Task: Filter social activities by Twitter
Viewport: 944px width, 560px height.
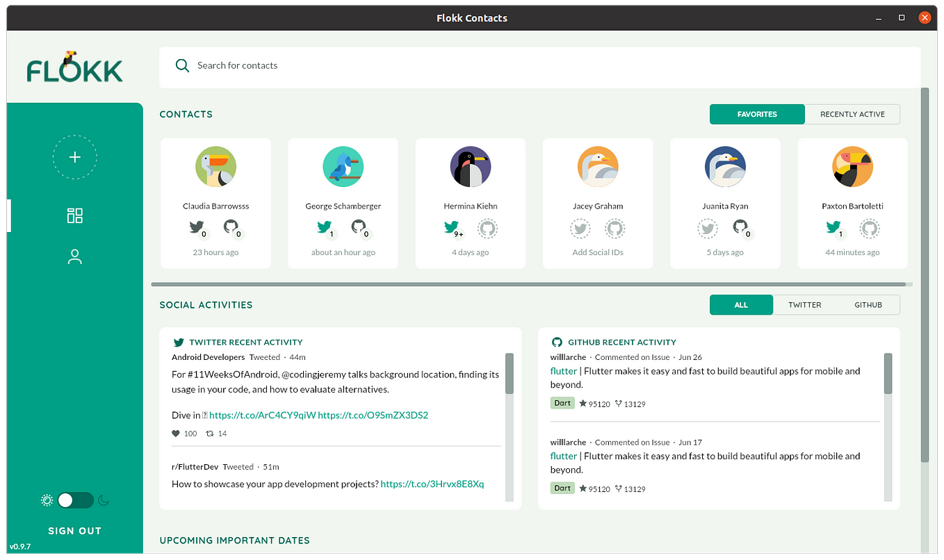Action: [804, 305]
